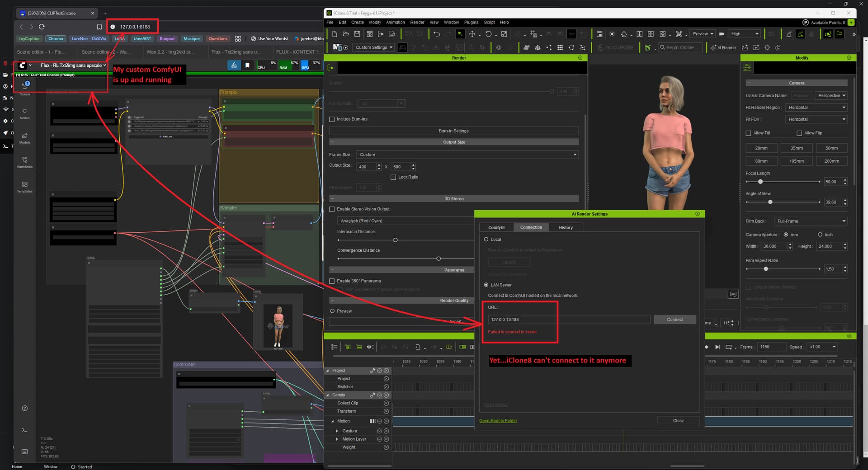Viewport: 868px width, 470px height.
Task: Open the Models Folder link
Action: (x=498, y=421)
